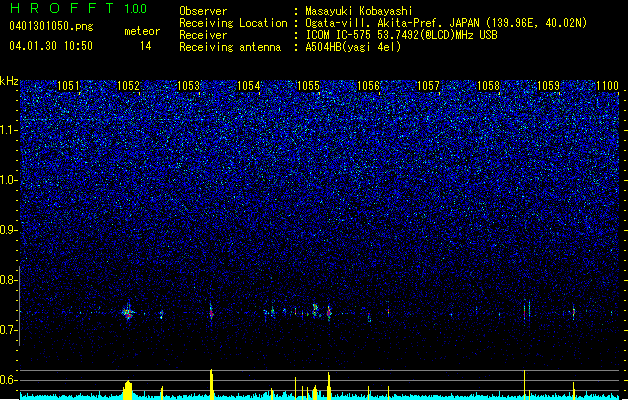
Task: Click the 'Receiver' field label
Action: coord(203,35)
